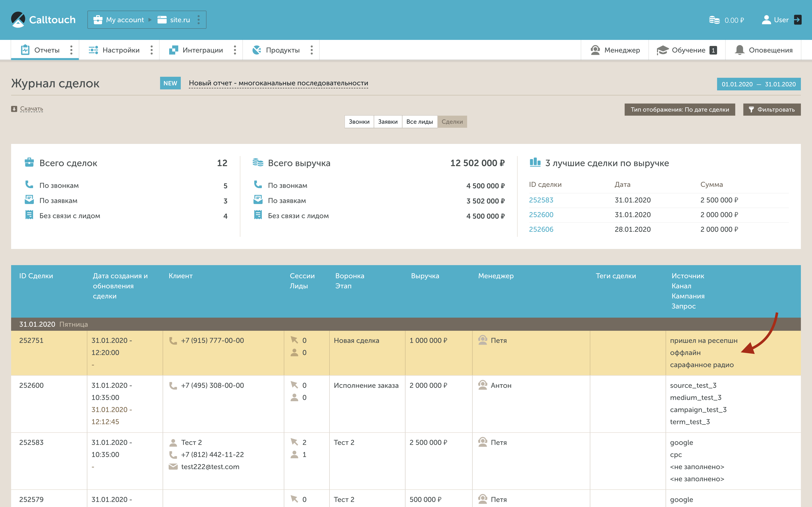Click the My account briefcase icon
The width and height of the screenshot is (812, 507).
(97, 20)
